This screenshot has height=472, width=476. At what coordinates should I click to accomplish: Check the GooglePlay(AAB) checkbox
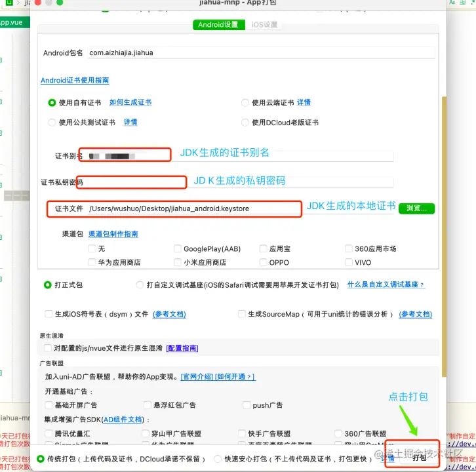(x=178, y=248)
